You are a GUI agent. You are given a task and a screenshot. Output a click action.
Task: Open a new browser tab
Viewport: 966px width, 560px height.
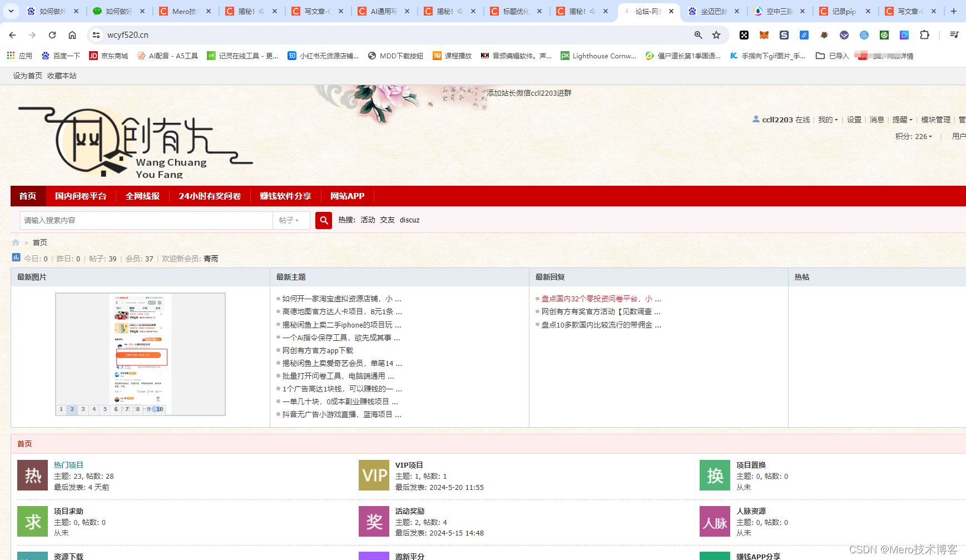(954, 11)
